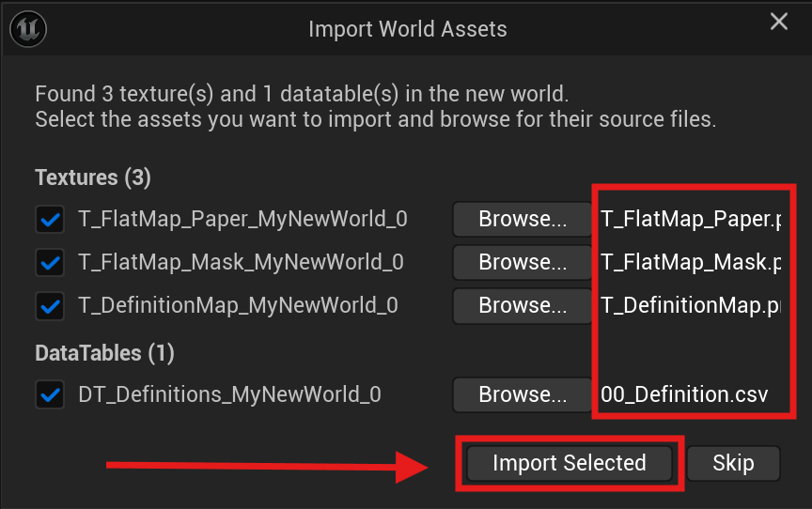Click the Import Selected button
Image resolution: width=812 pixels, height=509 pixels.
click(570, 463)
